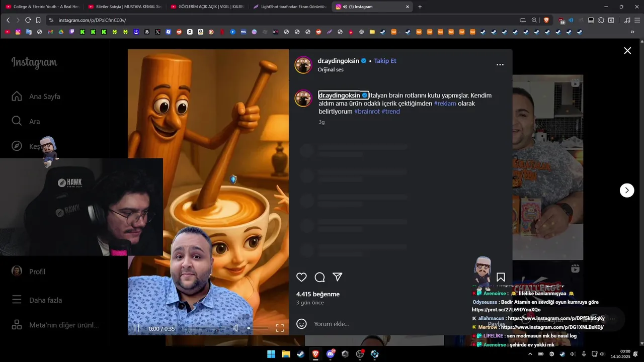Show more bookmarks with the chevron
The image size is (644, 362).
(632, 32)
